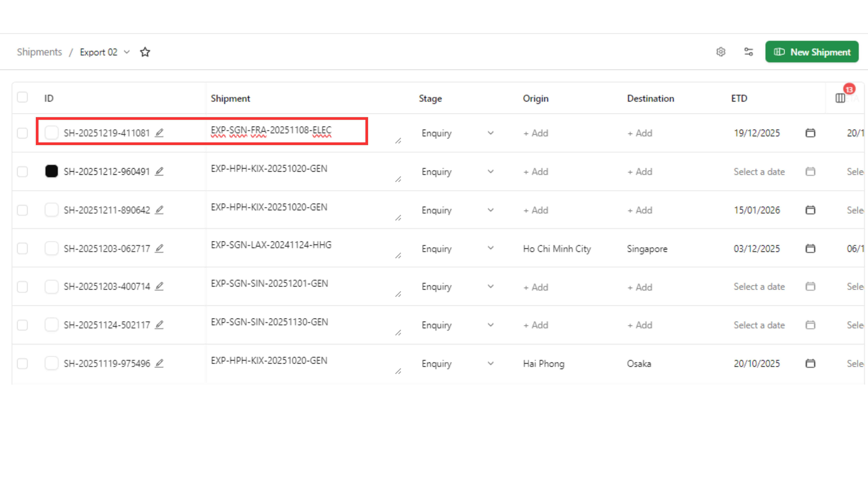Click expand-cell icon for EXP-SGN-LAX-20241124-HHG
The height and width of the screenshot is (488, 868).
click(x=398, y=256)
